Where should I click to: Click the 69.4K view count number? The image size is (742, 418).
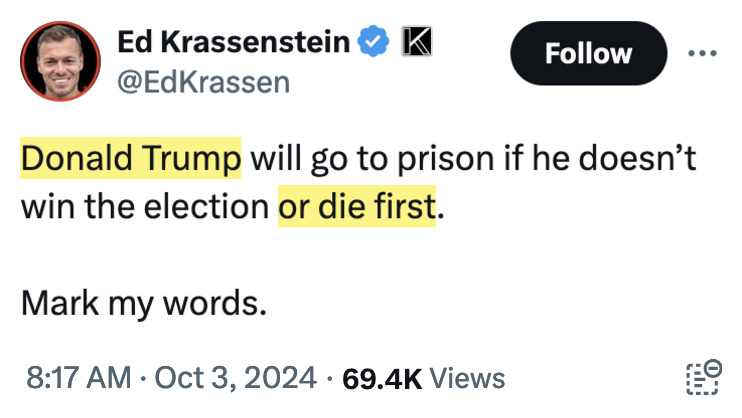382,378
